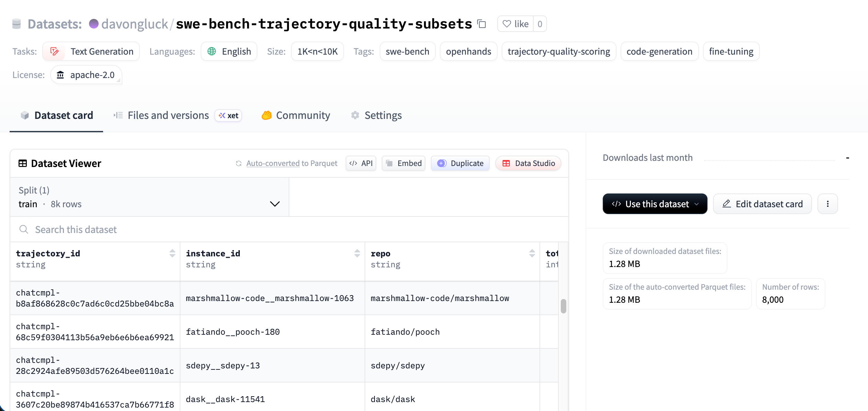This screenshot has width=868, height=411.
Task: Open the three-dot more options menu
Action: coord(827,204)
